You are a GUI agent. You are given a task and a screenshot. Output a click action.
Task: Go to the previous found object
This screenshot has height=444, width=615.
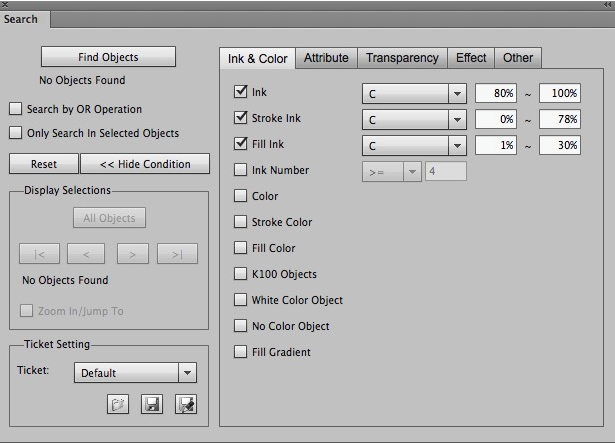[x=86, y=254]
